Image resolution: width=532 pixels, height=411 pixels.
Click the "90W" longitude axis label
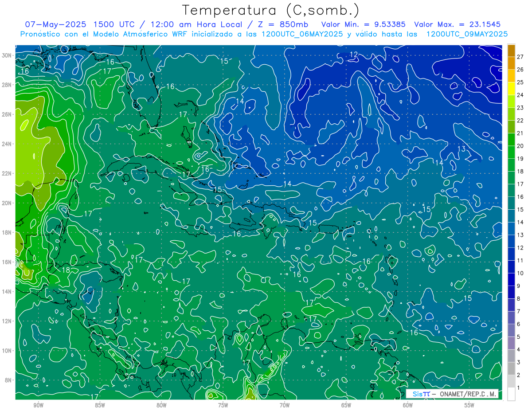pos(38,405)
